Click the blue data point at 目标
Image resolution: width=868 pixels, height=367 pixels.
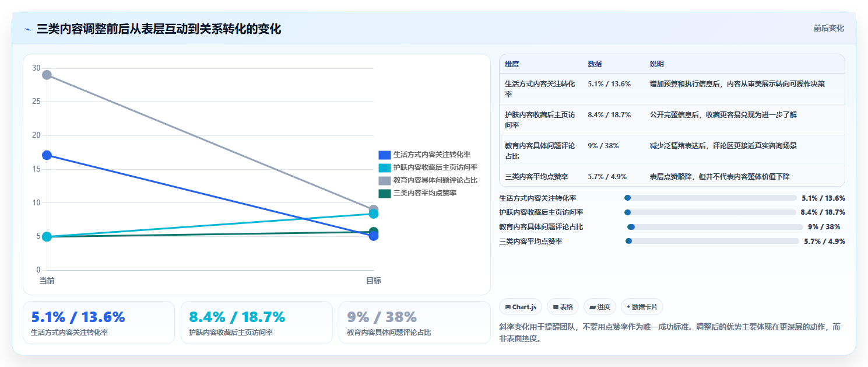374,236
